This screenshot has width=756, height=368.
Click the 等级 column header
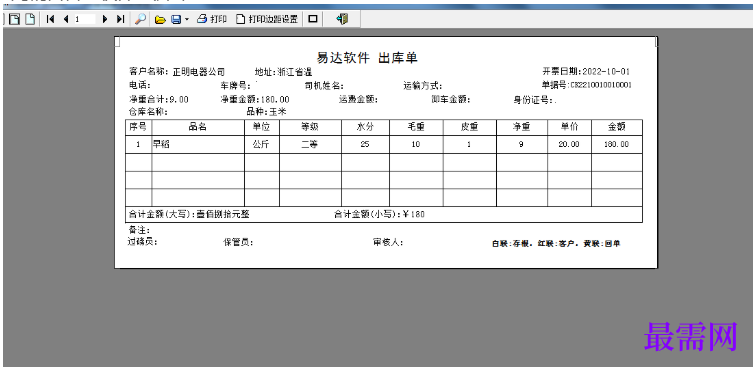click(310, 127)
